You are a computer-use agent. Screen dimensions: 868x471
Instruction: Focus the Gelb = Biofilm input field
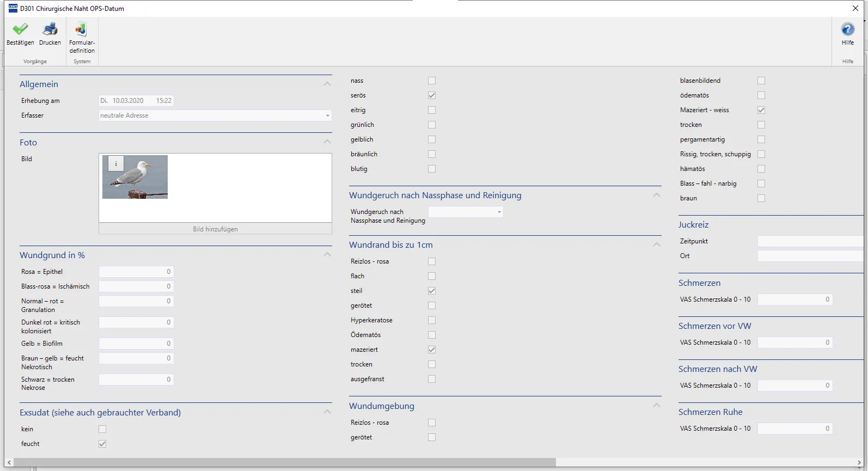click(136, 344)
